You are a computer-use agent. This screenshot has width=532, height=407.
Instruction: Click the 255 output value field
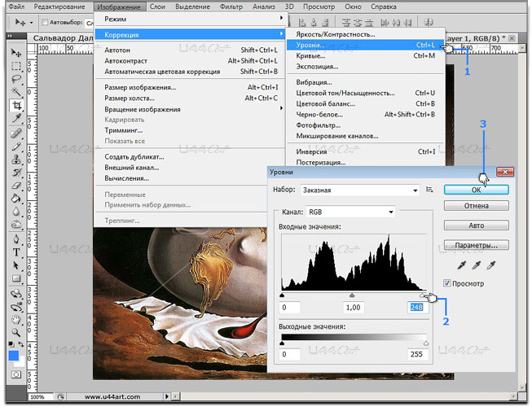(417, 354)
